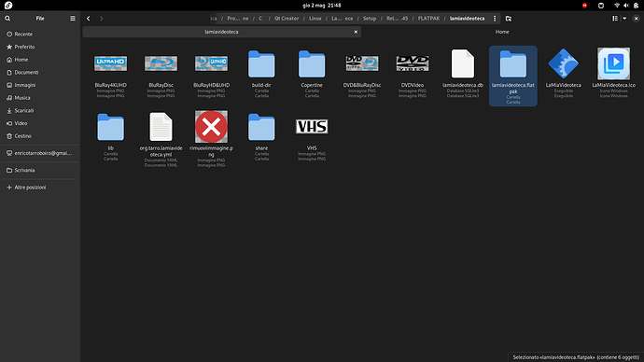Close the Files window
Viewport: 644px width, 362px height.
click(x=636, y=19)
